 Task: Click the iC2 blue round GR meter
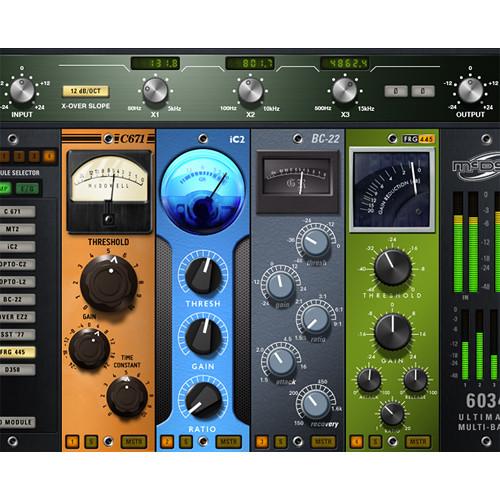pyautogui.click(x=203, y=192)
